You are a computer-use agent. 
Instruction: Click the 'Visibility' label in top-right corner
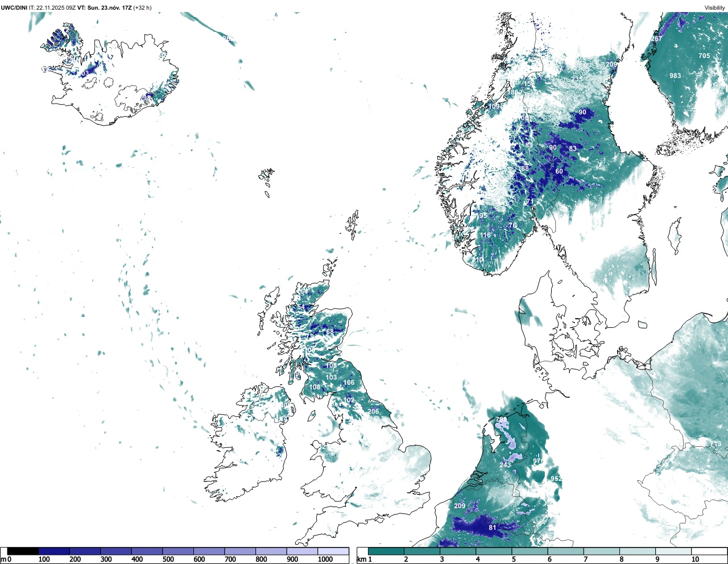coord(715,8)
